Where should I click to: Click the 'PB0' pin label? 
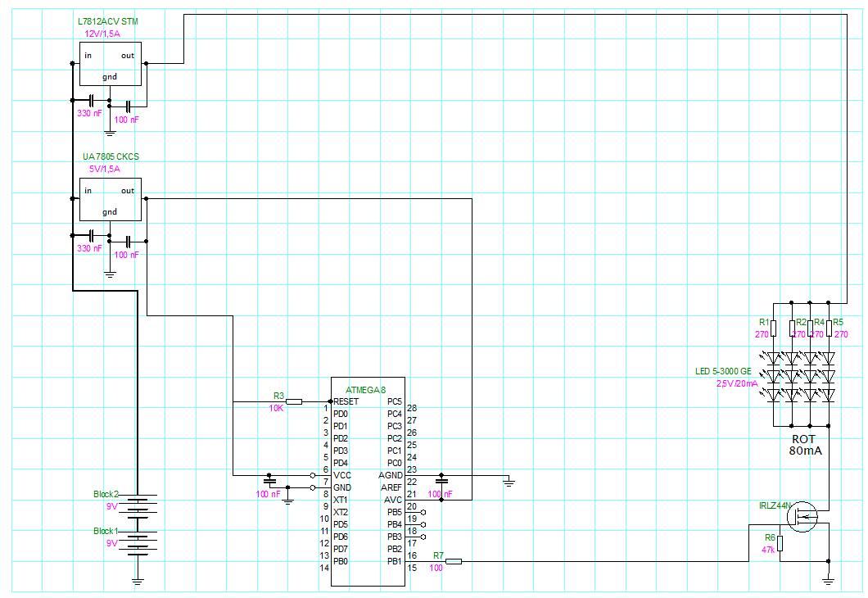(x=341, y=561)
